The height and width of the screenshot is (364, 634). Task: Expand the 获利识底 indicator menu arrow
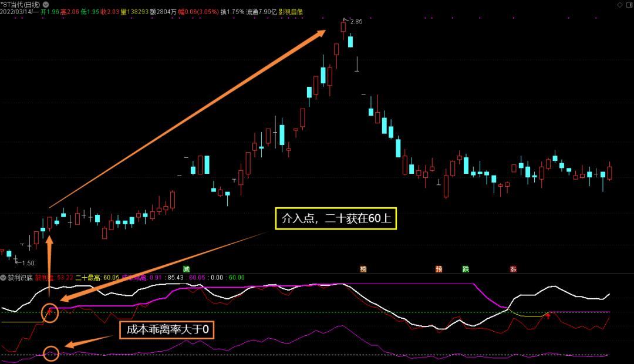4,278
